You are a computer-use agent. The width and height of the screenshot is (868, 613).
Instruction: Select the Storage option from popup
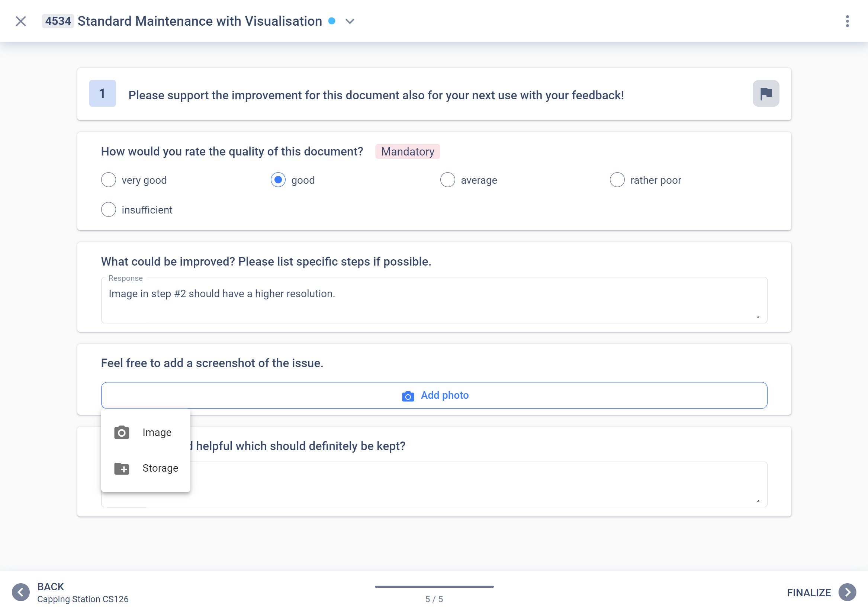click(x=146, y=468)
